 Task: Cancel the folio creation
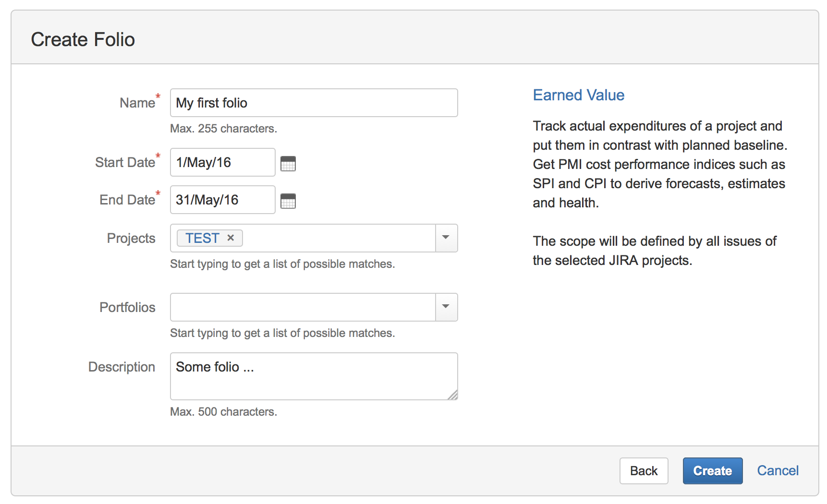click(778, 470)
